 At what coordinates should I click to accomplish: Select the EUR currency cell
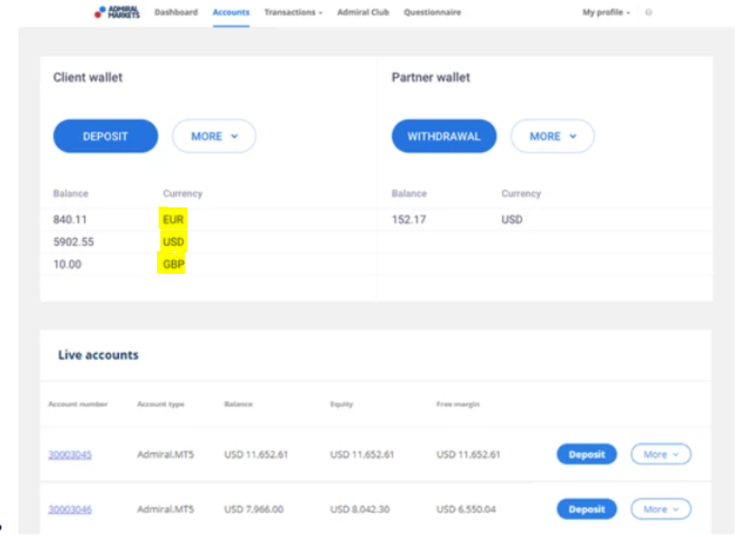click(173, 220)
